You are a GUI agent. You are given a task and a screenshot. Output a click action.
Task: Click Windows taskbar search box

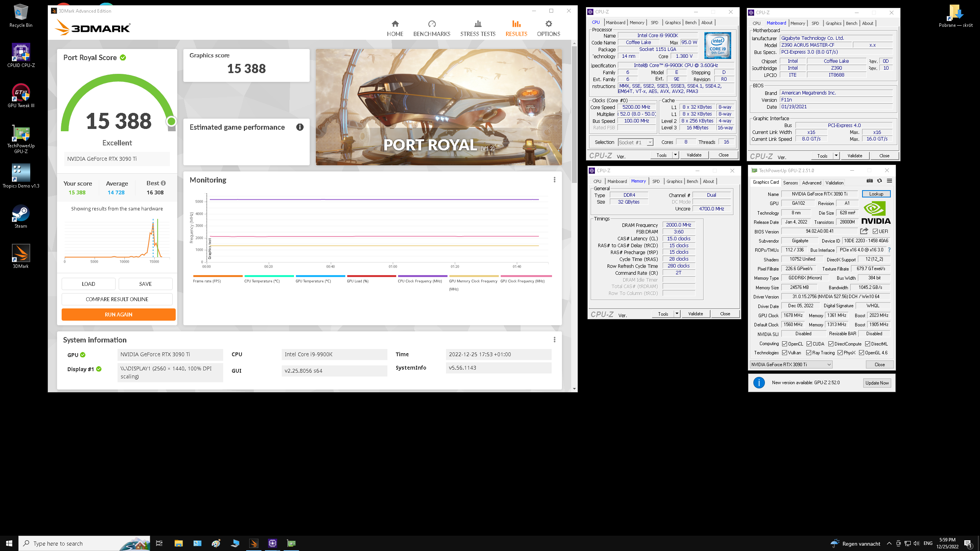(84, 543)
